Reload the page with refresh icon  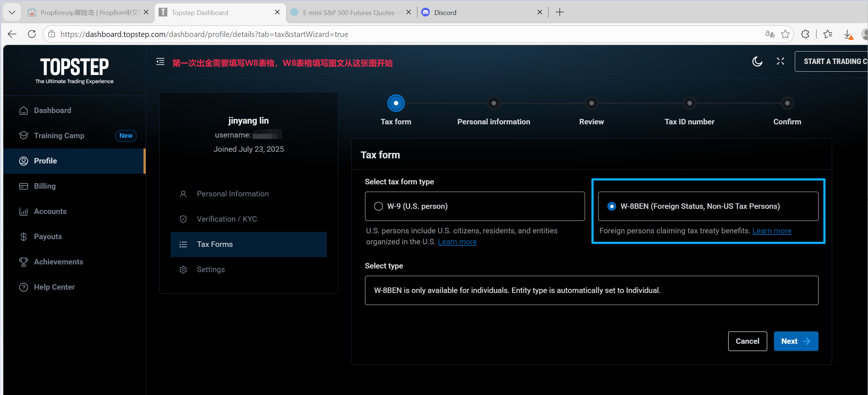pyautogui.click(x=32, y=34)
